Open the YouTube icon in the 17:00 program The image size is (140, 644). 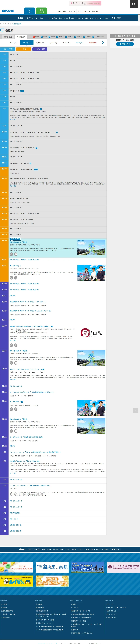(x=16, y=254)
